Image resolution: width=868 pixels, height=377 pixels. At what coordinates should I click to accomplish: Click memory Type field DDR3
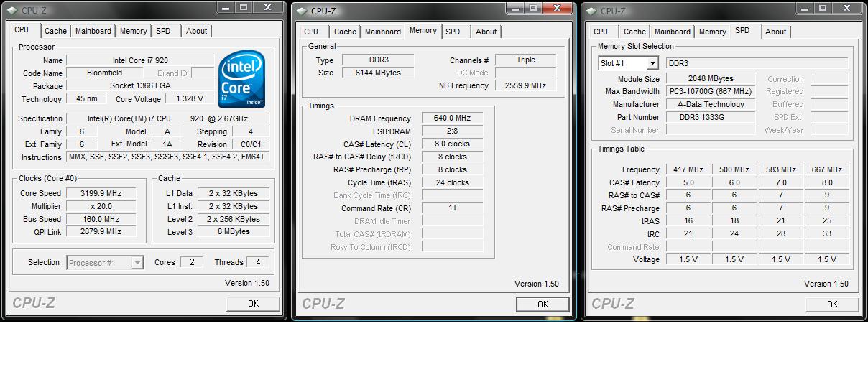[378, 60]
